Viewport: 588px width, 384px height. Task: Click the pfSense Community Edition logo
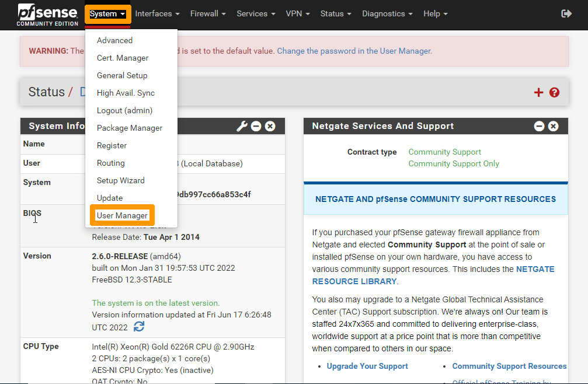point(47,15)
